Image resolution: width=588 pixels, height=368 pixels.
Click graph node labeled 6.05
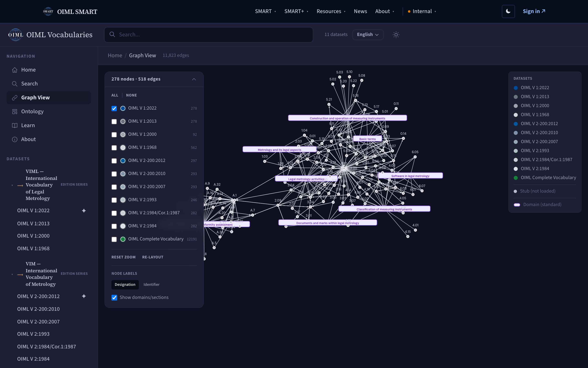pos(415,157)
